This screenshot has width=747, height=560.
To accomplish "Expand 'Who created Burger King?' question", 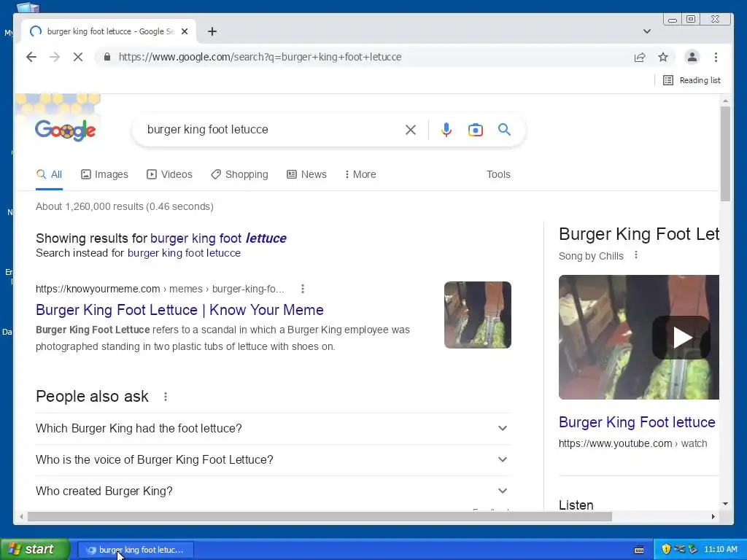I will pos(274,491).
